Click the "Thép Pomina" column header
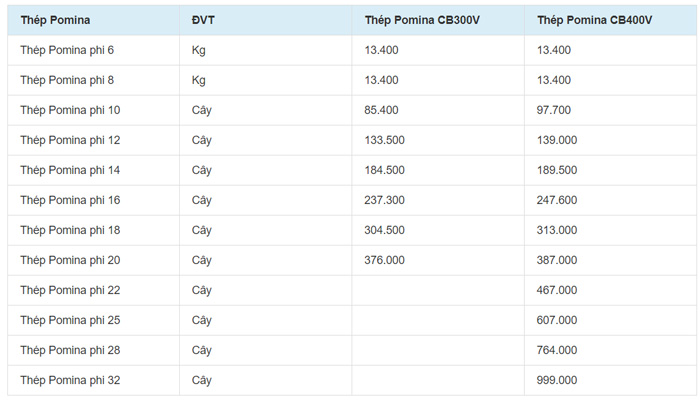The width and height of the screenshot is (700, 401). click(54, 20)
